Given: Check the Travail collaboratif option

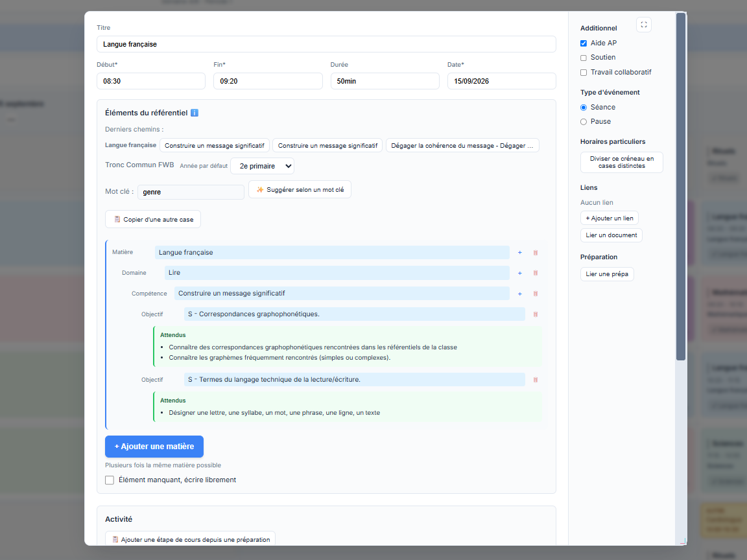Looking at the screenshot, I should tap(584, 73).
